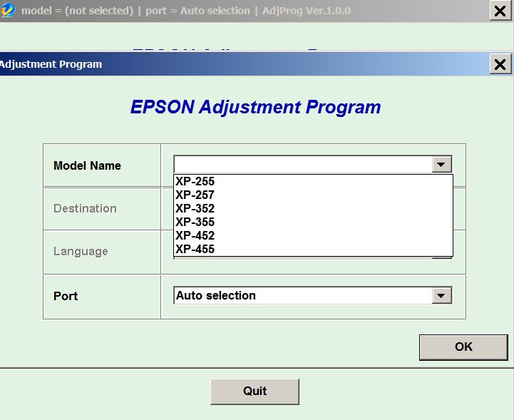Image resolution: width=514 pixels, height=420 pixels.
Task: Click the EPSON Adjustment Program heading
Action: [255, 107]
